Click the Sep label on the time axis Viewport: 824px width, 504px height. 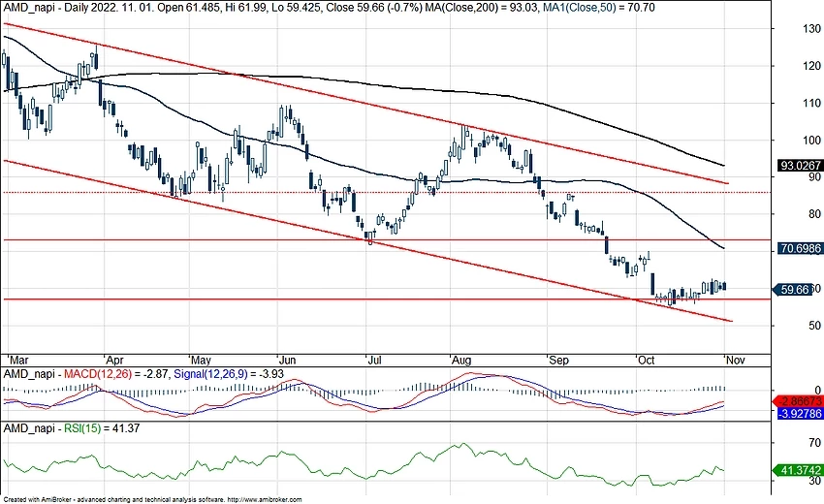[558, 360]
